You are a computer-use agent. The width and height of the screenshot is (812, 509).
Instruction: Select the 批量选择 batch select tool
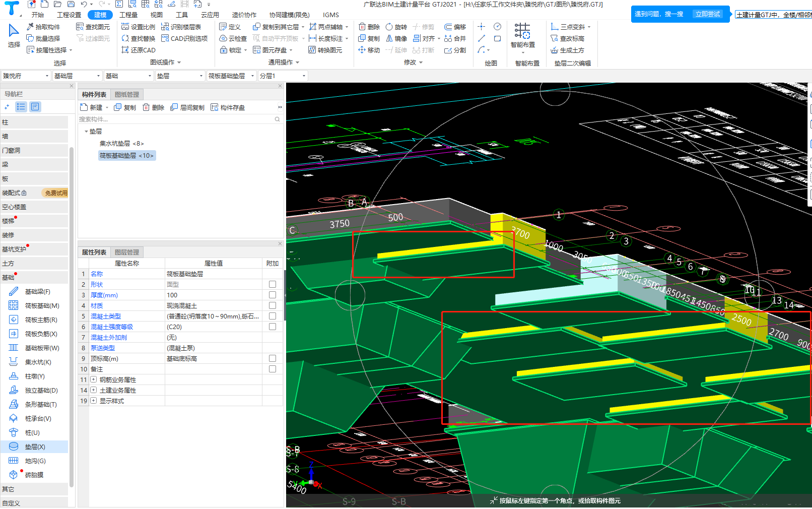coord(43,38)
